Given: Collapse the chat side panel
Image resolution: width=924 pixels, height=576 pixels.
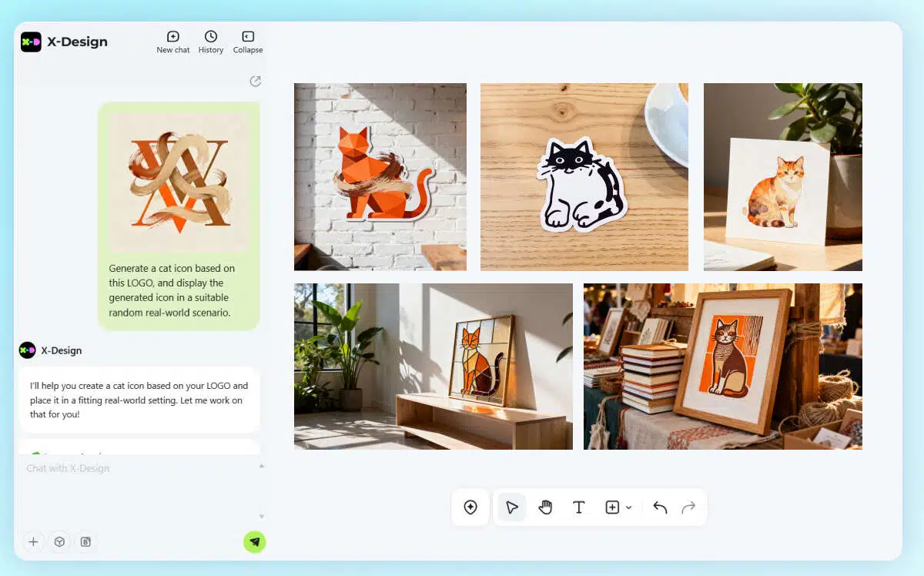Looking at the screenshot, I should click(x=248, y=42).
